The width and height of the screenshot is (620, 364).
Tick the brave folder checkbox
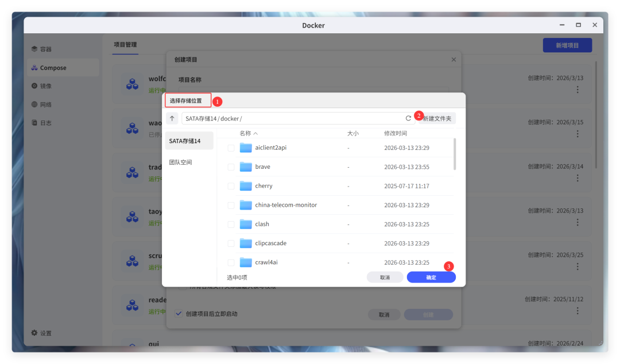tap(231, 167)
